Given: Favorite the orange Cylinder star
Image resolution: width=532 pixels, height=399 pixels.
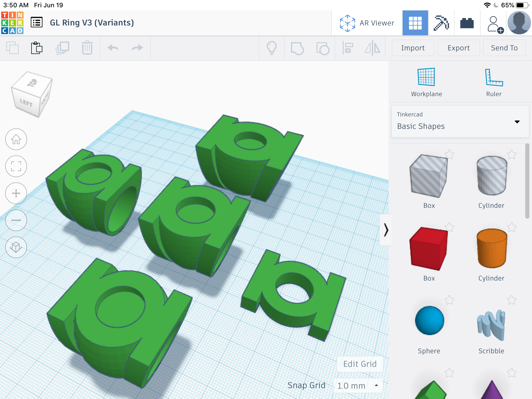Looking at the screenshot, I should [512, 227].
